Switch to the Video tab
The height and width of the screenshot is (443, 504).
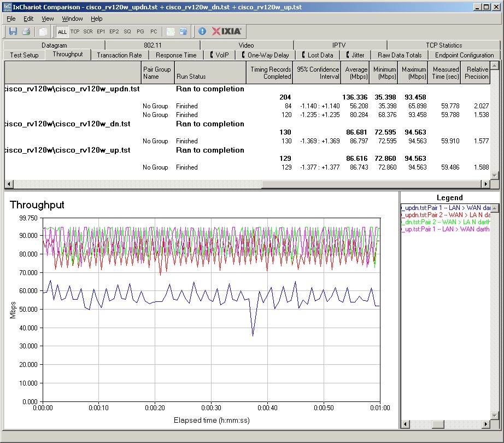tap(246, 45)
